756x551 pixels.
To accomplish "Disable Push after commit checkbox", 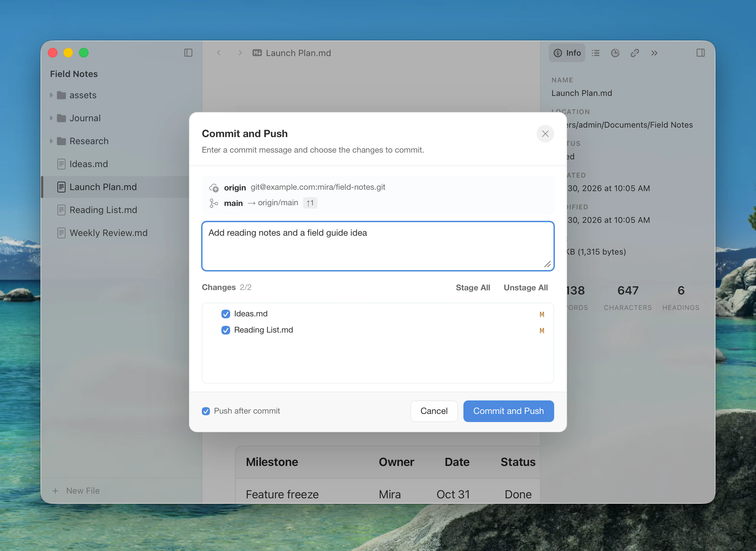I will pyautogui.click(x=206, y=411).
